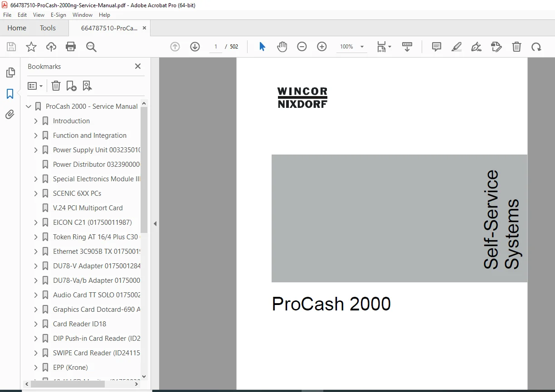Add file to starred with star icon
This screenshot has width=555, height=392.
tap(31, 47)
